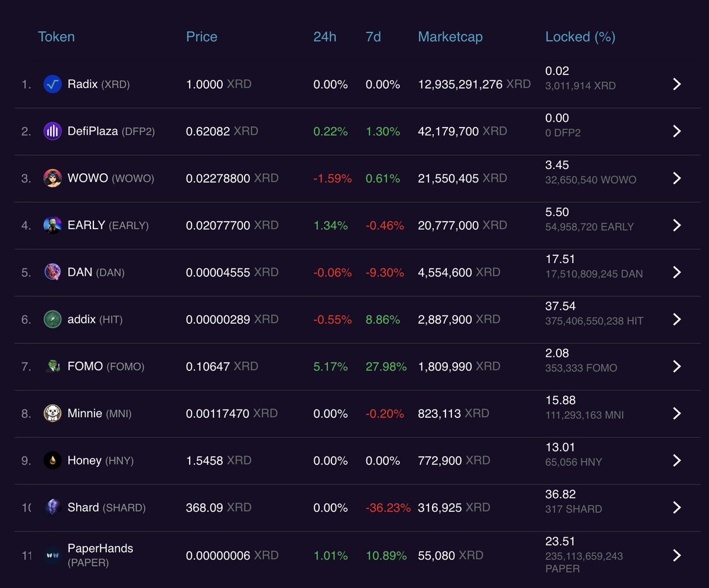Open PaperHands row details chevron
The image size is (709, 588).
pyautogui.click(x=677, y=555)
